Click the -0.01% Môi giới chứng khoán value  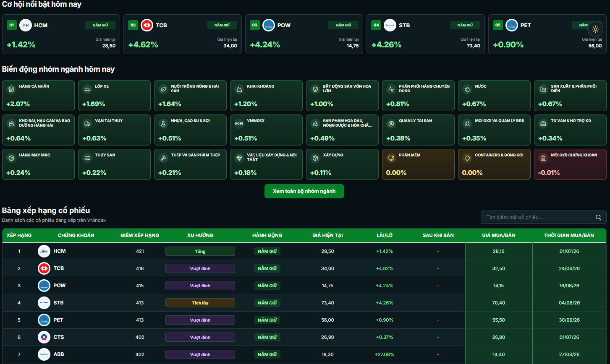[x=549, y=173]
